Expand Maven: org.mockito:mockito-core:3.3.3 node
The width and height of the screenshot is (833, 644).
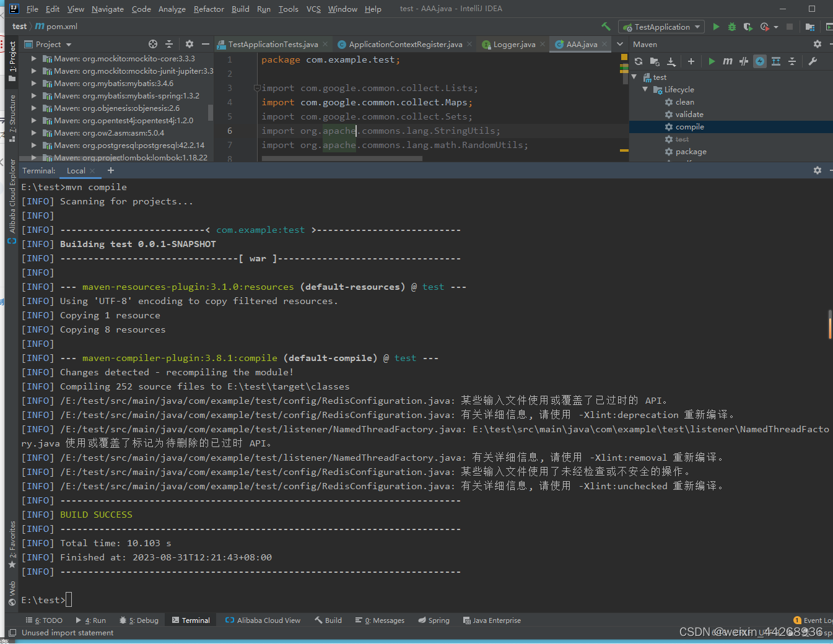pyautogui.click(x=34, y=59)
